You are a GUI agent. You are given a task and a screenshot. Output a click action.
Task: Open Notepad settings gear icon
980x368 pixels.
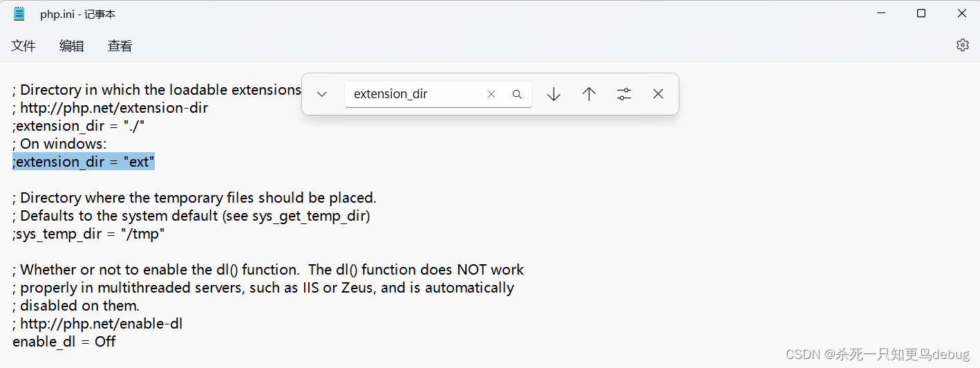coord(962,45)
